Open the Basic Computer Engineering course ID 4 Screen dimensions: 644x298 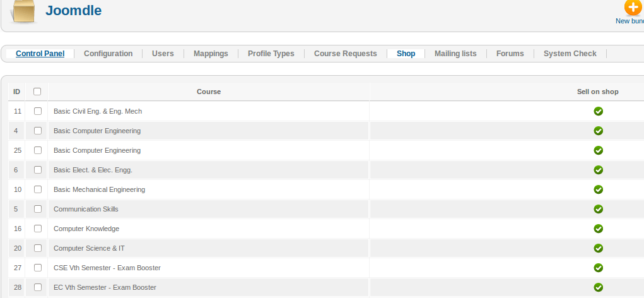pyautogui.click(x=97, y=131)
